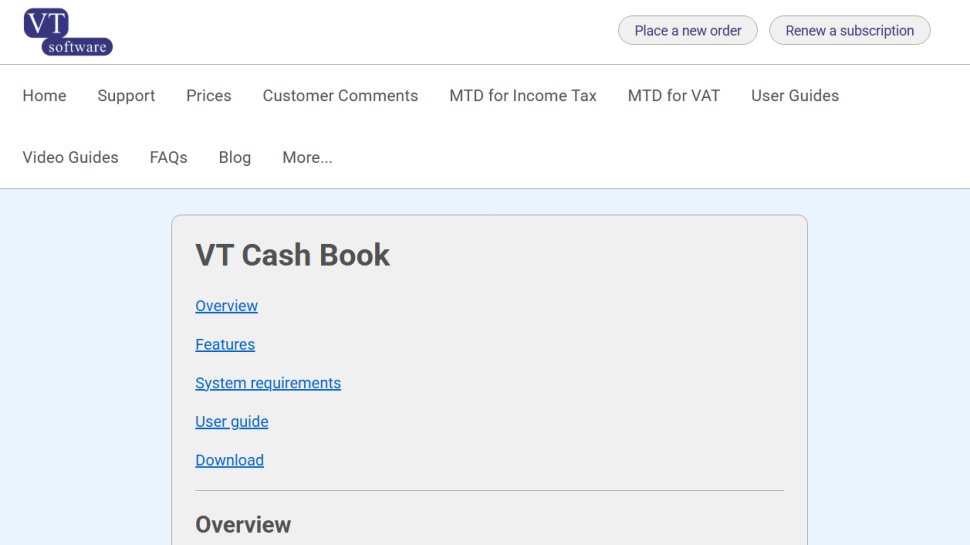The width and height of the screenshot is (970, 545).
Task: Click the Place a new order button
Action: 687,30
